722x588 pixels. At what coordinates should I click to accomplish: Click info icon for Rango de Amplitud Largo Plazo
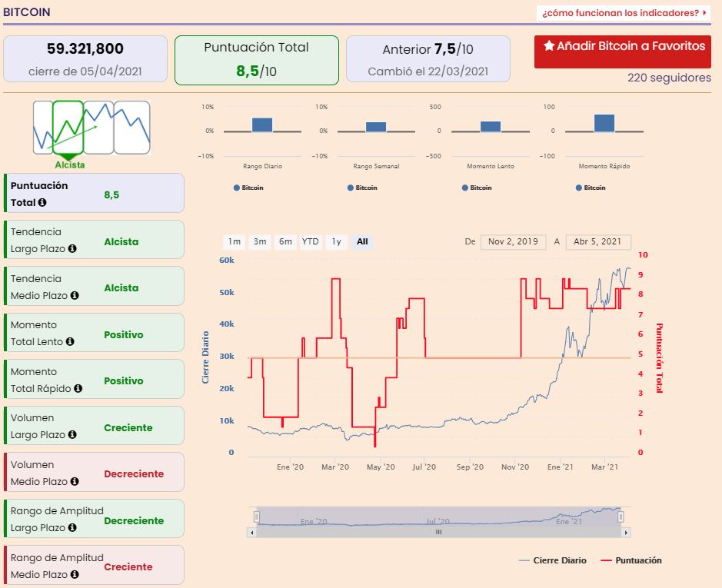click(x=72, y=527)
